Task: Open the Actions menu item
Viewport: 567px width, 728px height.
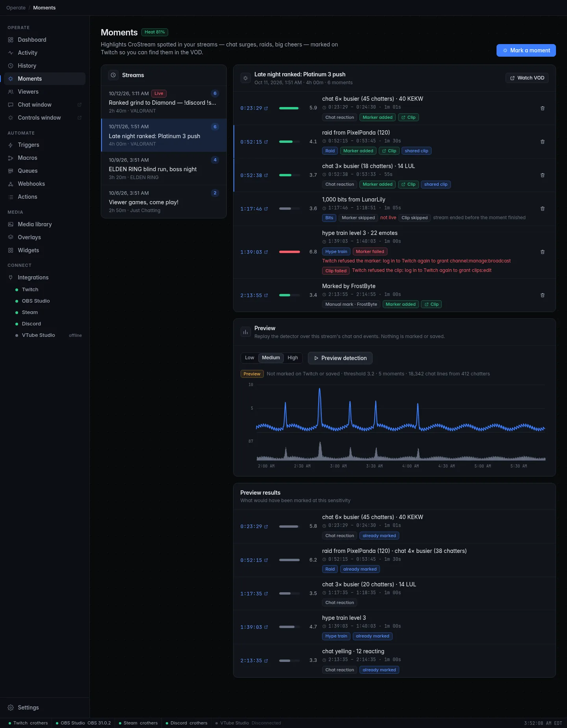Action: coord(44,197)
